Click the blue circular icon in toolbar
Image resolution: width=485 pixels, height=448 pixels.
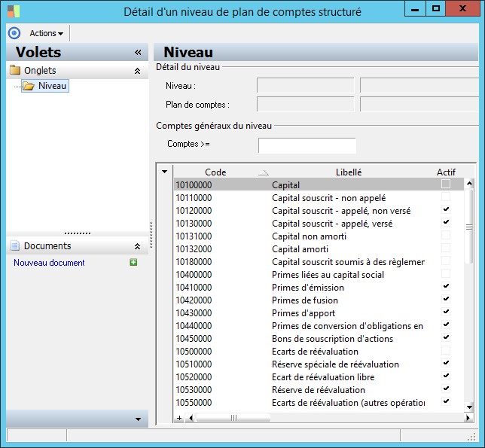pyautogui.click(x=14, y=33)
